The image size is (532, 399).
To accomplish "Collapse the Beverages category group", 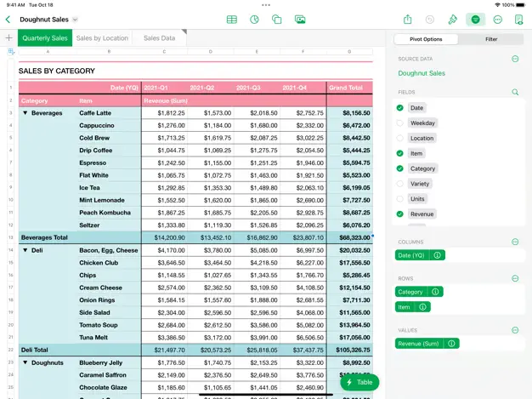I will point(25,113).
